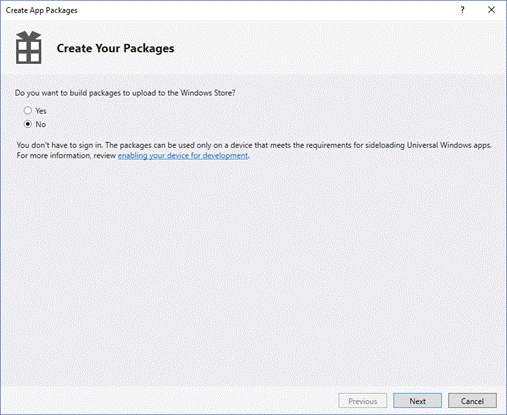Click "You don't have to sign in" sentence
Image resolution: width=507 pixels, height=415 pixels.
pyautogui.click(x=60, y=145)
